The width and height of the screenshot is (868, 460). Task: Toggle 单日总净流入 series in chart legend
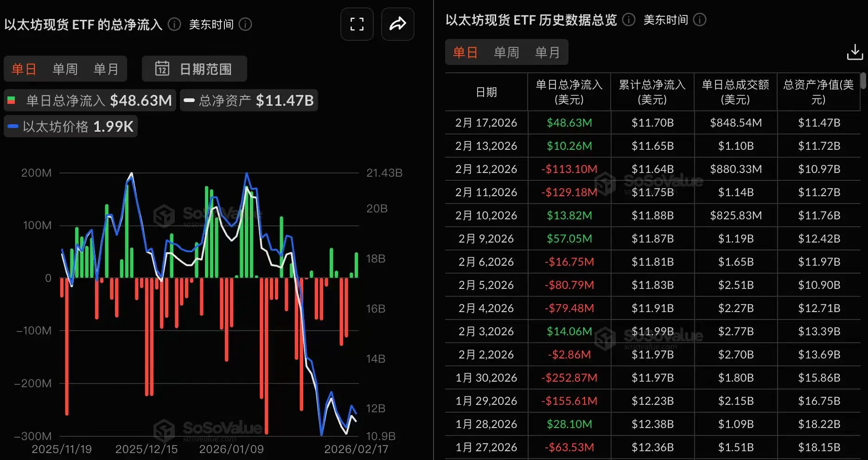(x=90, y=100)
